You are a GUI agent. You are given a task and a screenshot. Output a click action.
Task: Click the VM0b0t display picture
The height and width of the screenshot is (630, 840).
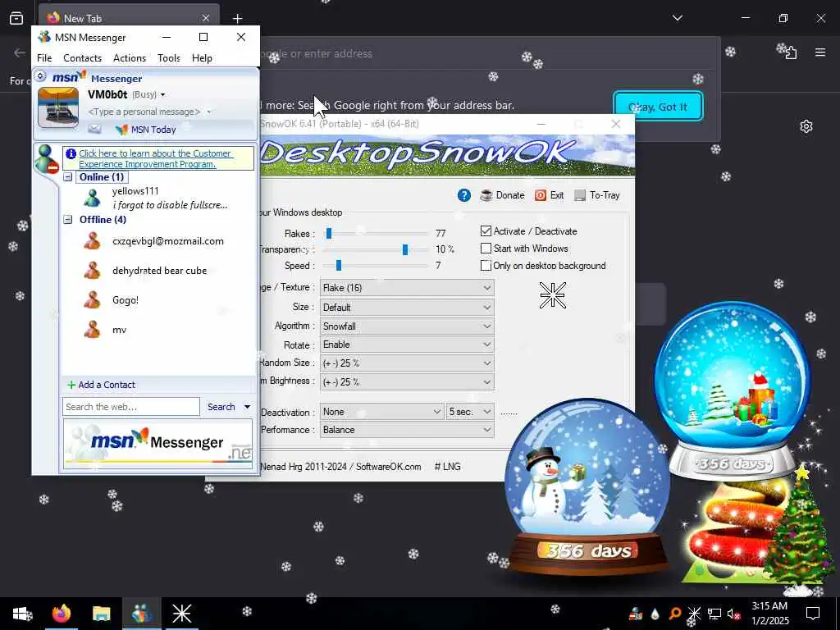[x=58, y=107]
